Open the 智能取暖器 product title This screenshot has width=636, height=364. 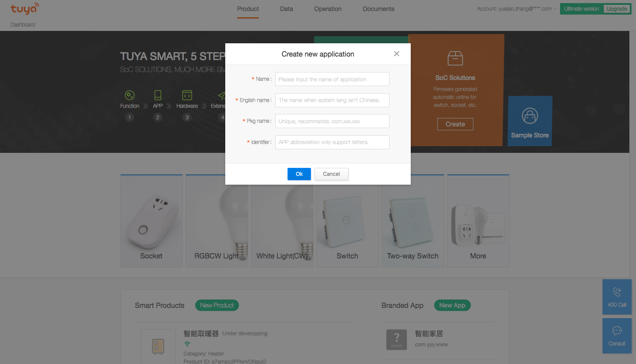coord(201,334)
